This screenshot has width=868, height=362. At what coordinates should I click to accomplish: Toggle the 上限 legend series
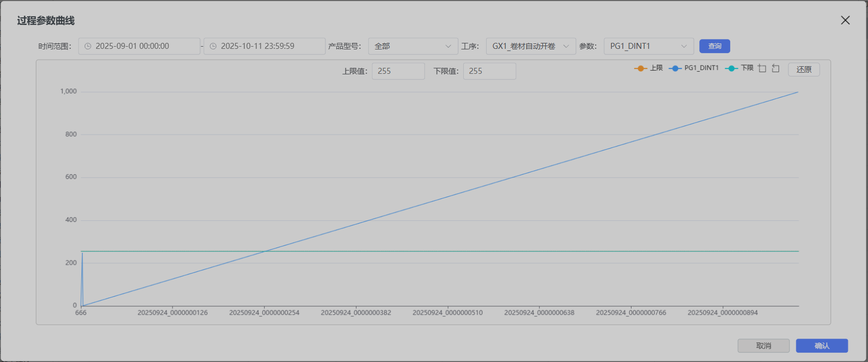click(x=649, y=68)
